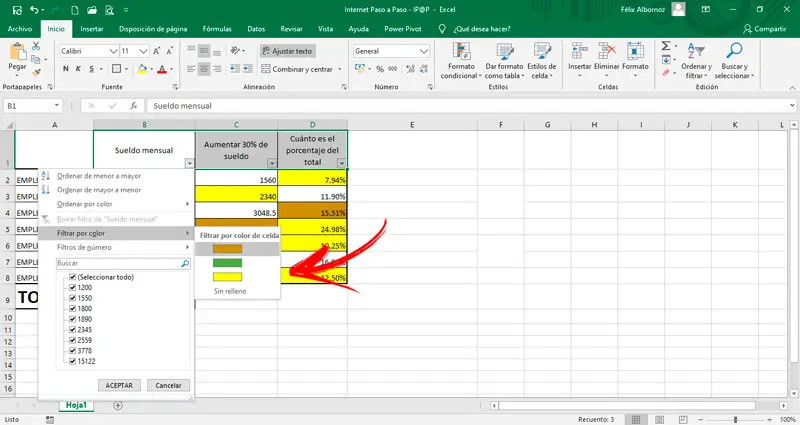The image size is (800, 425).
Task: Open the General number format dropdown
Action: [x=423, y=51]
